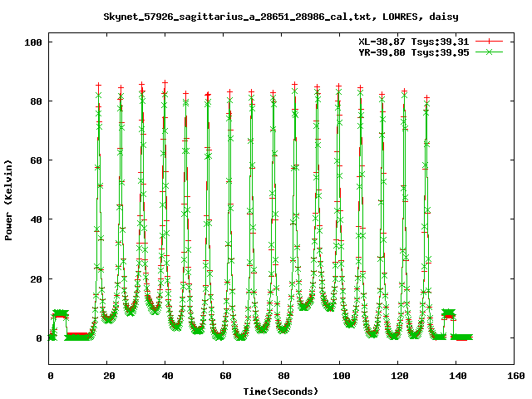Click the y-axis tick label 40
Viewport: 532px width, 399px height.
point(36,219)
